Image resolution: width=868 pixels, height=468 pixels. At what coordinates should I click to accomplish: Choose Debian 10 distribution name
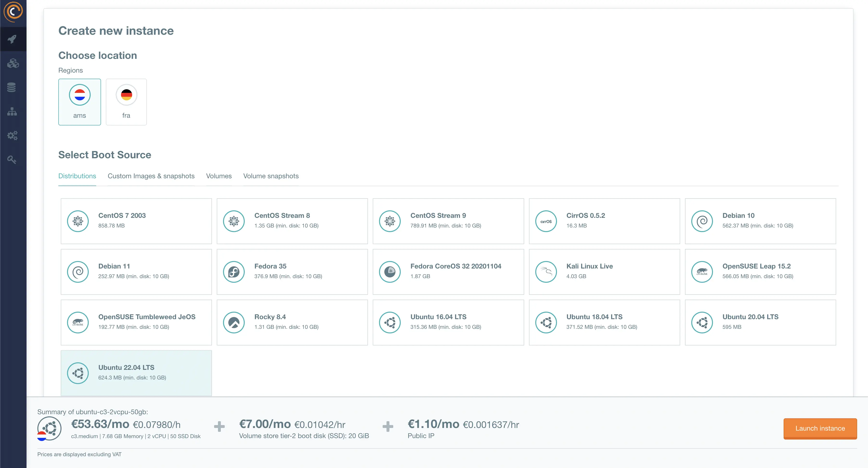coord(738,215)
